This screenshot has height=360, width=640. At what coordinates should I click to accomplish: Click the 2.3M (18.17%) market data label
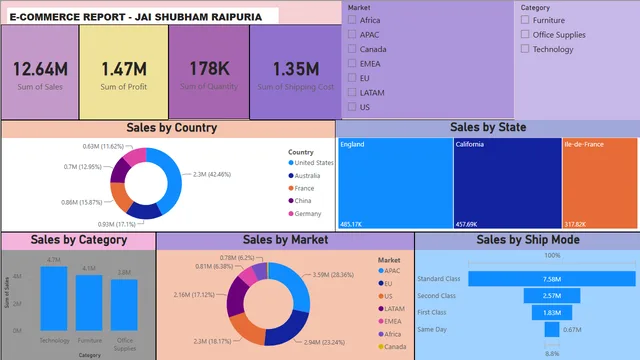click(x=212, y=341)
